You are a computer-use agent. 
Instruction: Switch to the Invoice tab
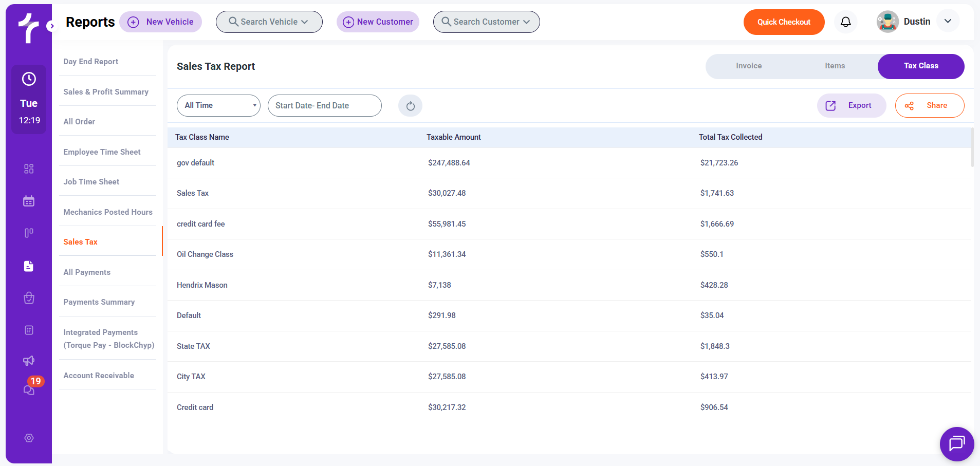(x=748, y=66)
